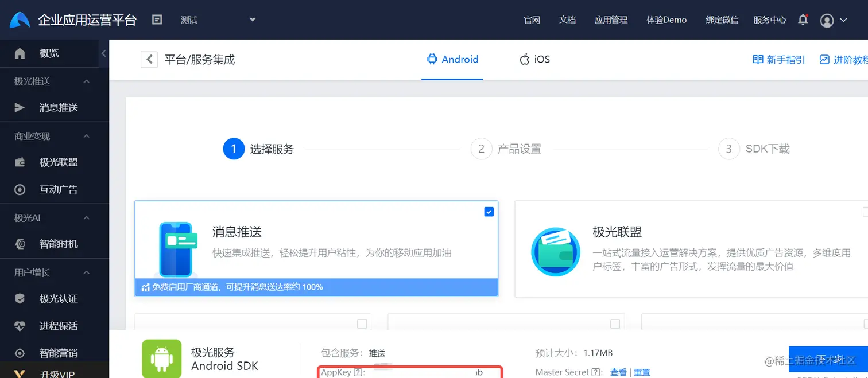Collapse the 极光推送 section
Screen dimensions: 868x378
pyautogui.click(x=87, y=81)
